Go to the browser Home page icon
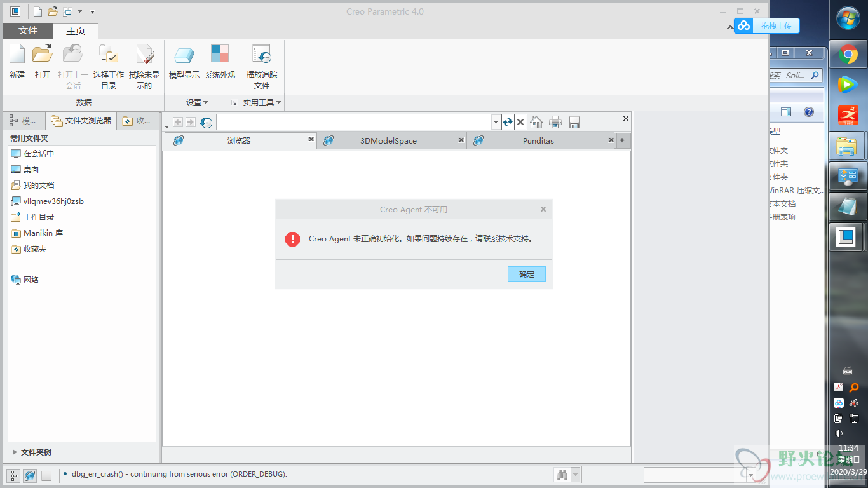 (x=536, y=122)
